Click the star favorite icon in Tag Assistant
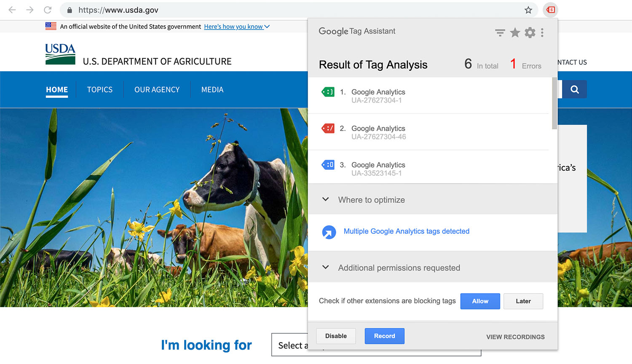 pyautogui.click(x=515, y=32)
